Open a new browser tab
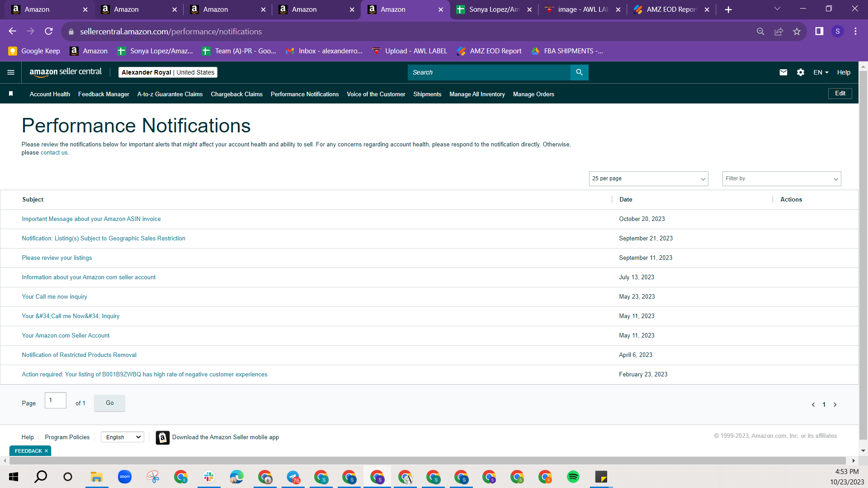This screenshot has width=868, height=488. pos(728,9)
